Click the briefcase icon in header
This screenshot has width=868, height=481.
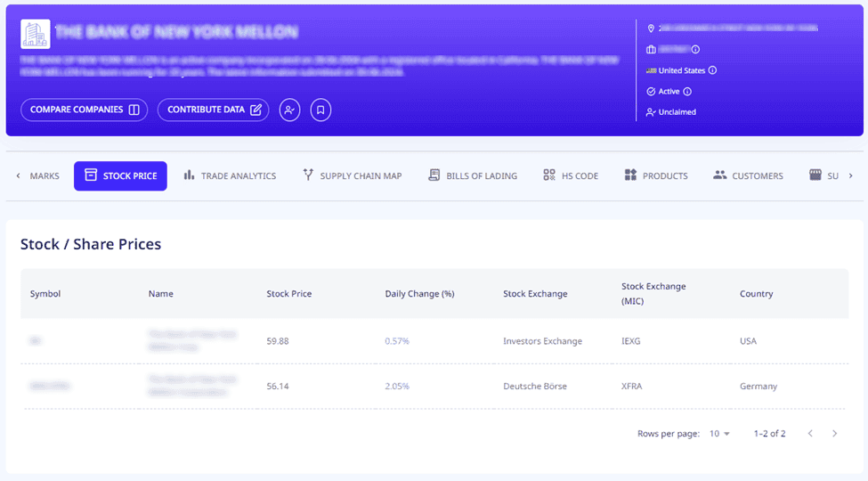tap(651, 49)
